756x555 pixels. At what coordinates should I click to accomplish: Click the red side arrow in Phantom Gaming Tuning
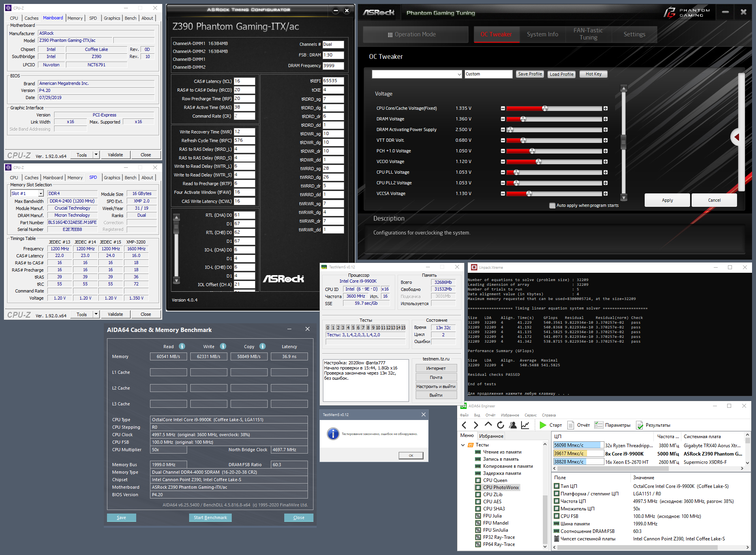coord(736,137)
